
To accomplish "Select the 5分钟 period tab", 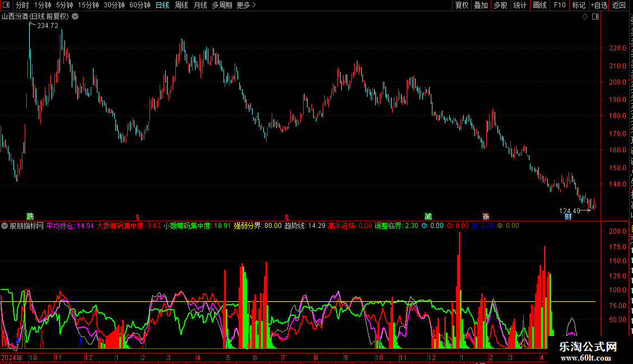I will (x=64, y=5).
